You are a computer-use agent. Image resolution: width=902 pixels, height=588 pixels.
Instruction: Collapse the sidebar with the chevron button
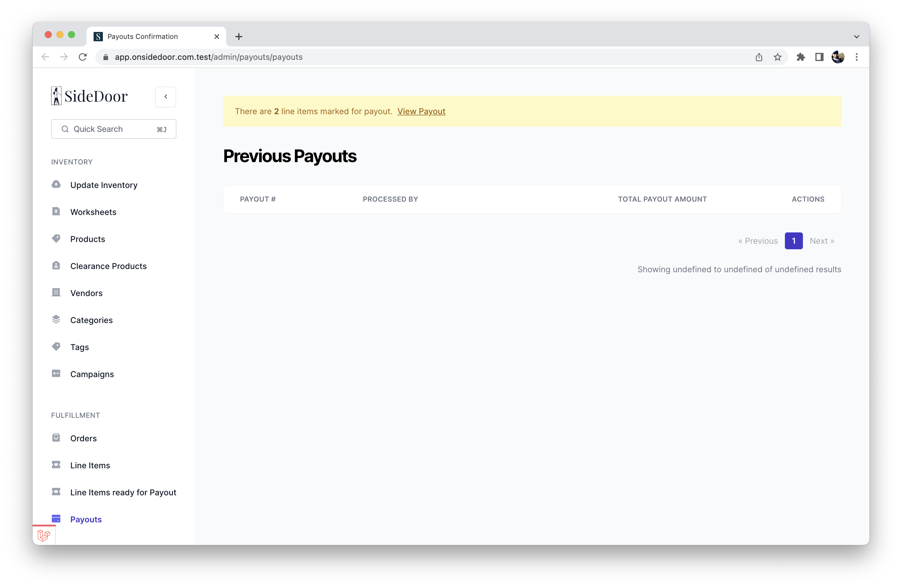pyautogui.click(x=166, y=97)
